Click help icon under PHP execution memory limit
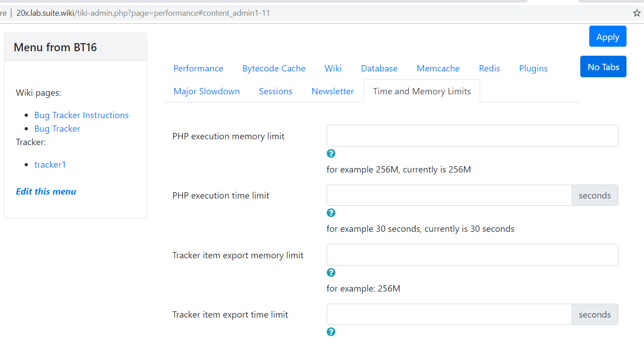This screenshot has width=644, height=345. (331, 154)
